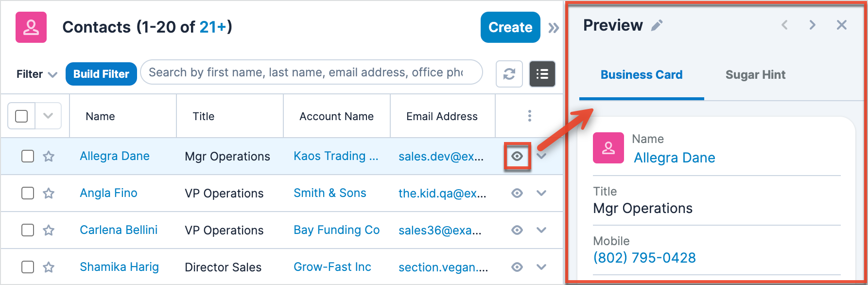Click the contacts search field
868x285 pixels.
[311, 72]
